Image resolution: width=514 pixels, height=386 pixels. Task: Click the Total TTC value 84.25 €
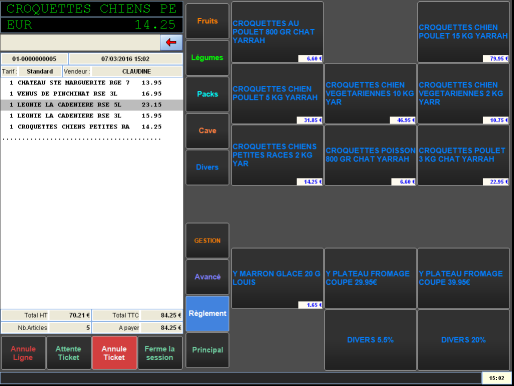161,315
